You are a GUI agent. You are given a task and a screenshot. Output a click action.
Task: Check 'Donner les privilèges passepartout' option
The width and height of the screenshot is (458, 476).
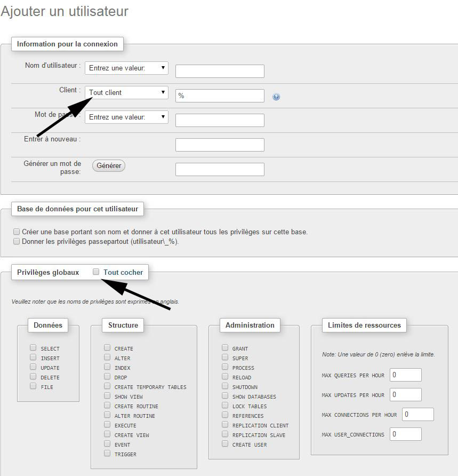[17, 241]
